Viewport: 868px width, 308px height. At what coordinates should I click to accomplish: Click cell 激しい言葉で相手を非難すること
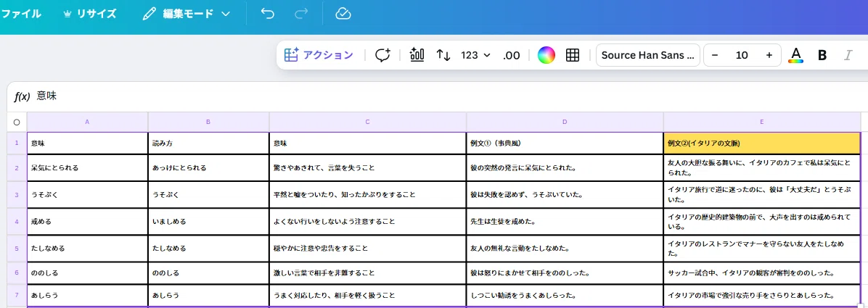coord(367,273)
